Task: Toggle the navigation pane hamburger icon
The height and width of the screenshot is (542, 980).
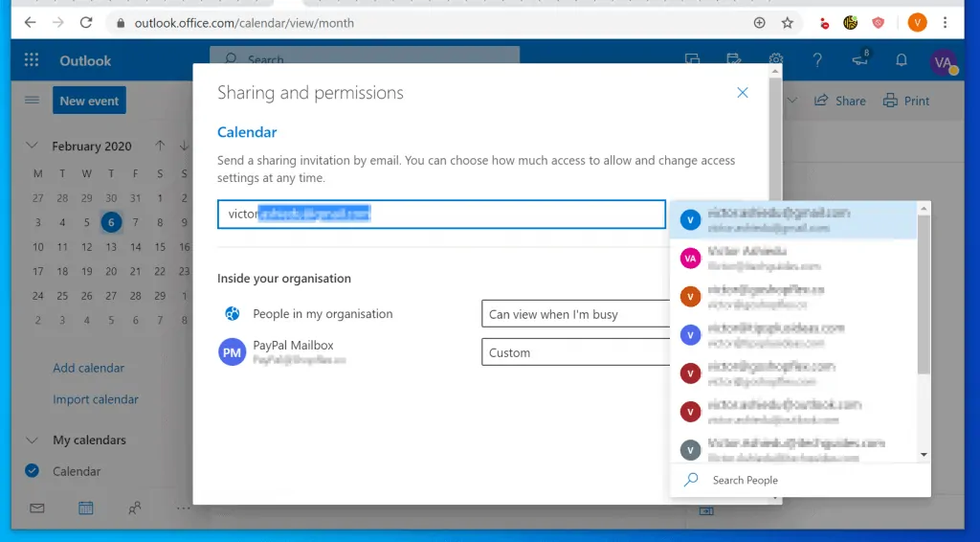Action: (x=32, y=101)
